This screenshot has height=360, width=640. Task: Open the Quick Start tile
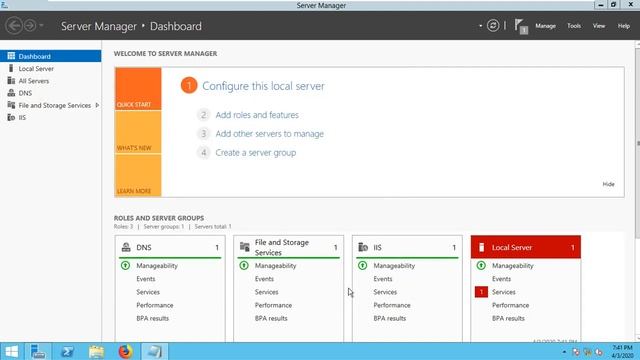point(138,89)
